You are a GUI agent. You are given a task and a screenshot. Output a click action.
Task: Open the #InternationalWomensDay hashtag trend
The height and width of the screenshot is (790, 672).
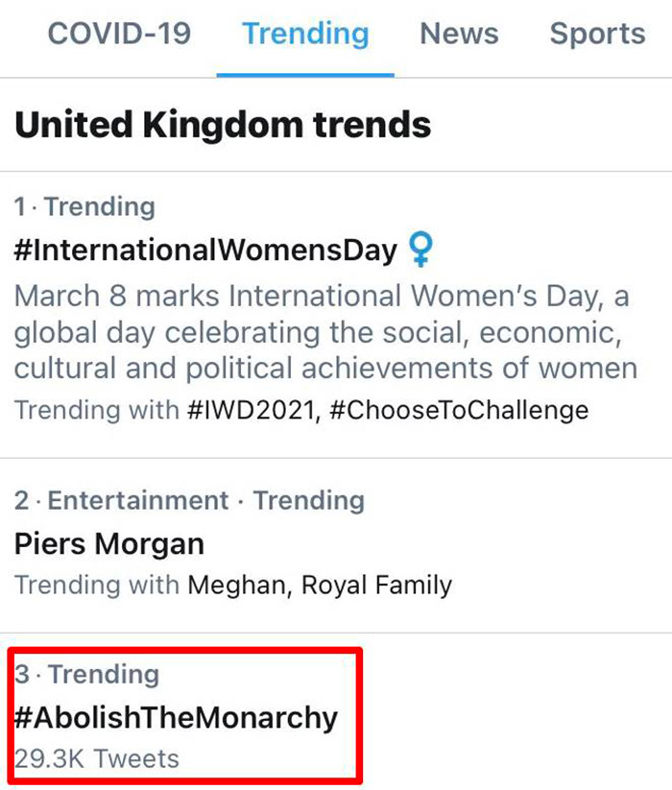tap(205, 251)
